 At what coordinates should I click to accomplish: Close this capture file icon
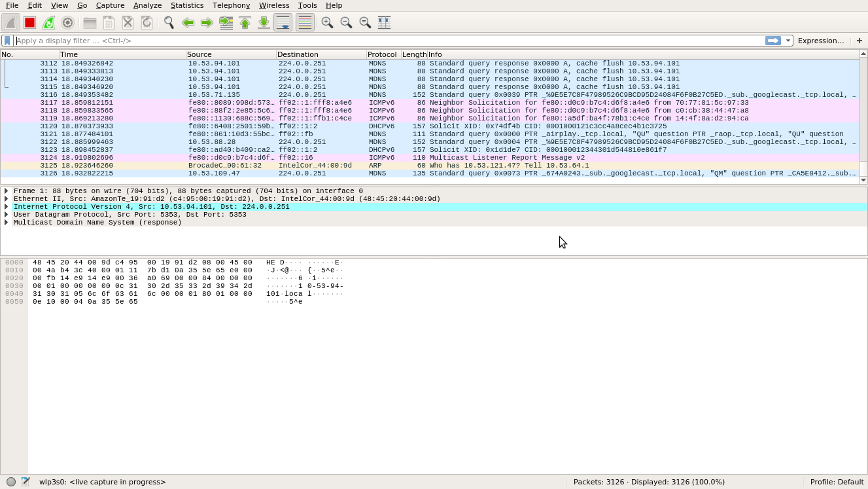click(x=128, y=22)
